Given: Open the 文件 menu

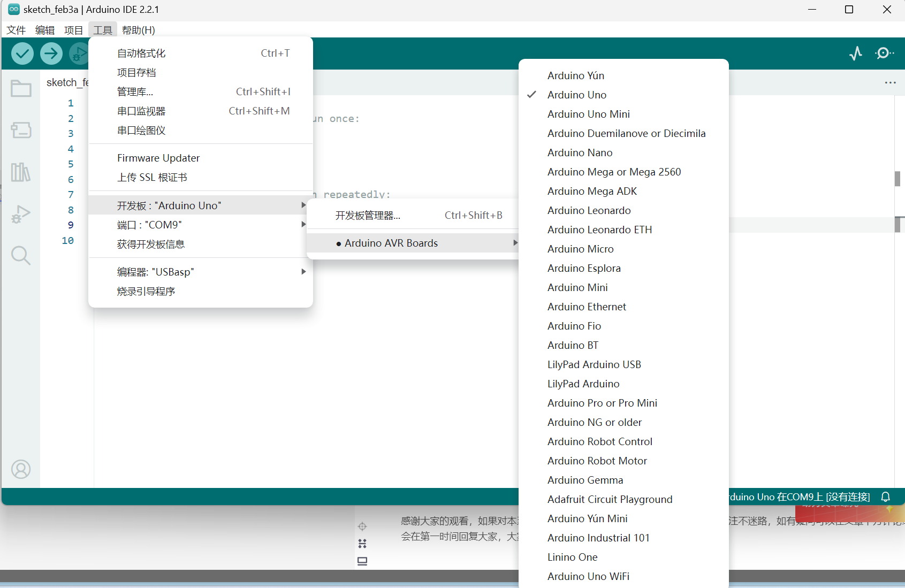Looking at the screenshot, I should pyautogui.click(x=16, y=30).
